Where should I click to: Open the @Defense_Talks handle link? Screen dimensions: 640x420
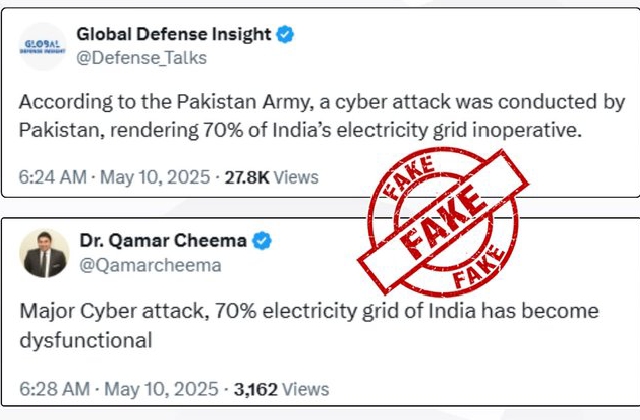(x=142, y=58)
